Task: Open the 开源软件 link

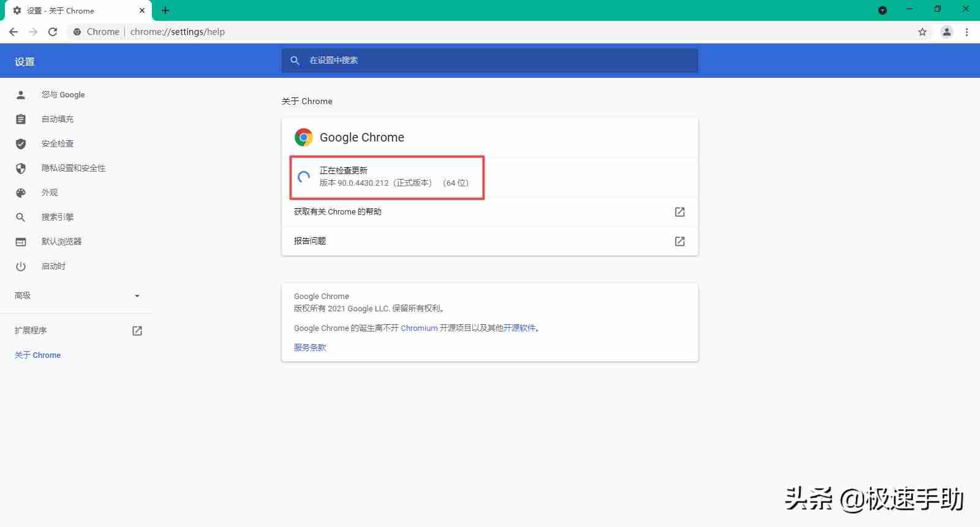Action: 519,328
